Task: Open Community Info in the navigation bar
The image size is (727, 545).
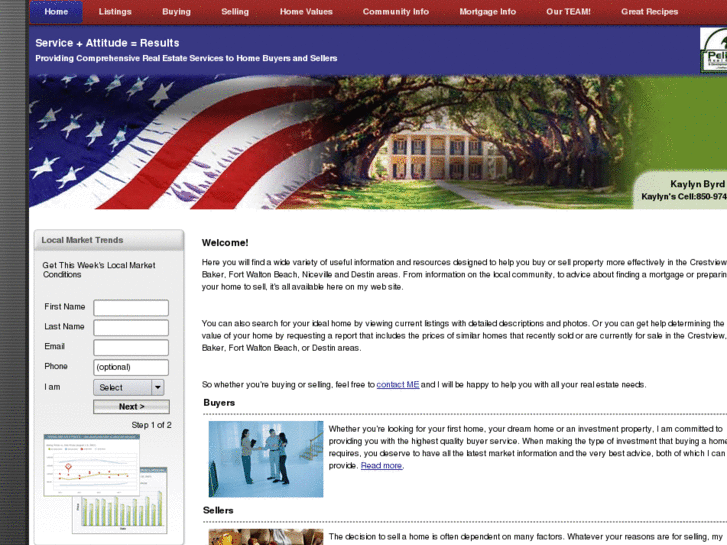Action: click(395, 12)
